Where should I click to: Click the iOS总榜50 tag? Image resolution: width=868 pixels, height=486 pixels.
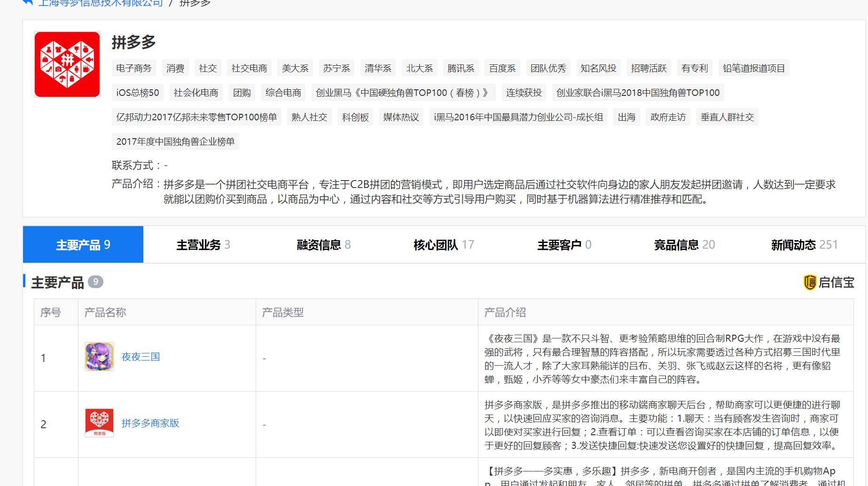pyautogui.click(x=138, y=93)
